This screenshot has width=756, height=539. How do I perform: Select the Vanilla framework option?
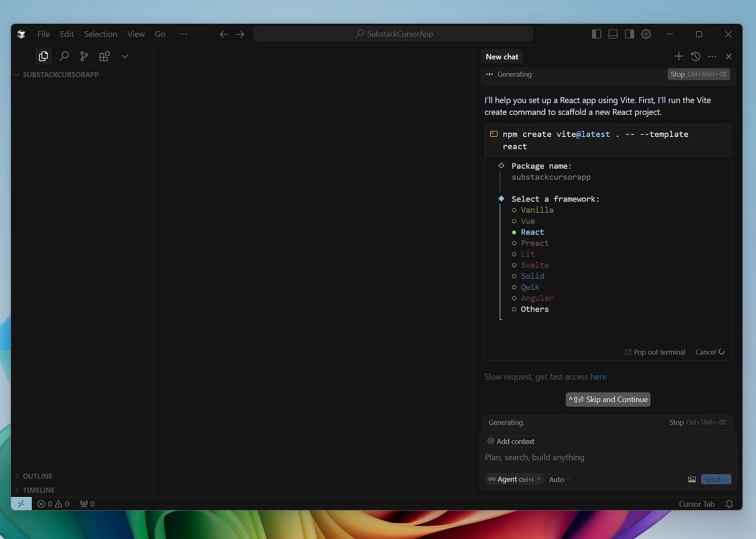click(537, 210)
